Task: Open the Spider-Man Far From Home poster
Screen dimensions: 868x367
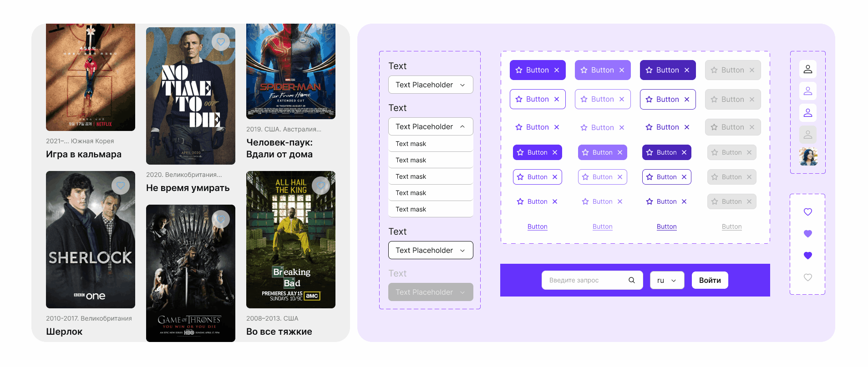Action: [291, 71]
